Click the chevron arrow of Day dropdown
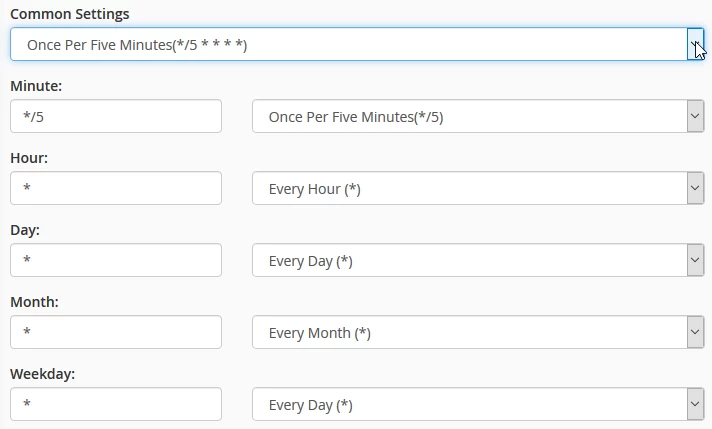 [695, 260]
